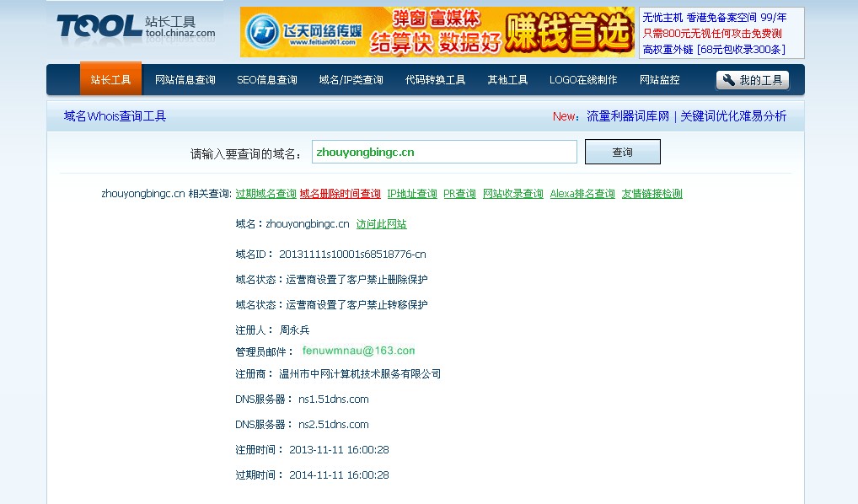Open the 网站监控 menu item
The height and width of the screenshot is (504, 858).
click(x=659, y=80)
